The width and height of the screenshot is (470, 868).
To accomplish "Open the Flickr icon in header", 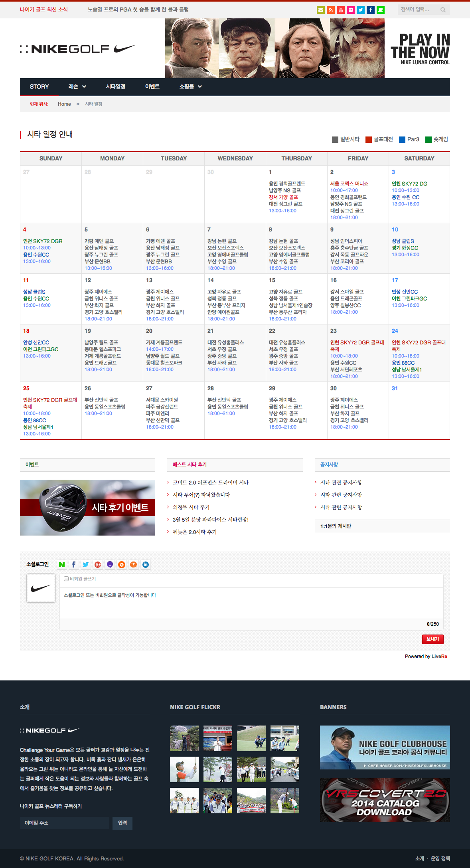I will [x=351, y=10].
